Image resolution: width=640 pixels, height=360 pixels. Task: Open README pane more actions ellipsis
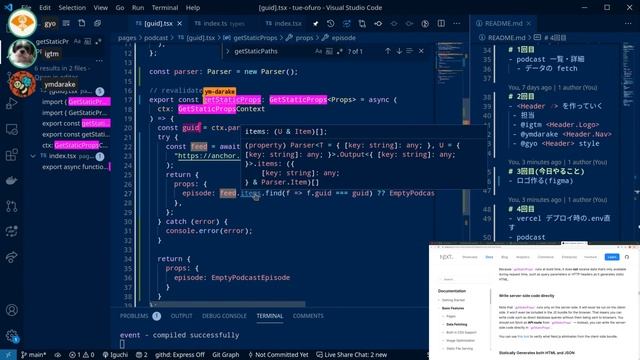628,24
